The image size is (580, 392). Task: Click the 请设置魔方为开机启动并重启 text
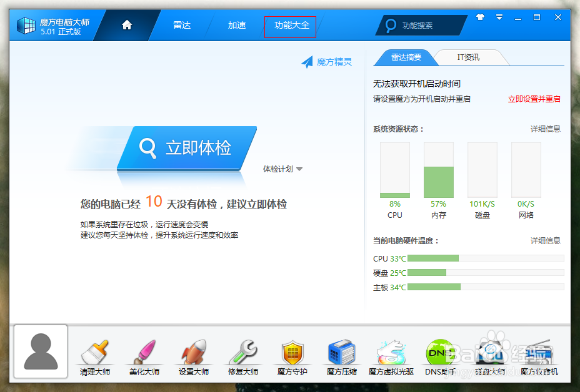(422, 99)
